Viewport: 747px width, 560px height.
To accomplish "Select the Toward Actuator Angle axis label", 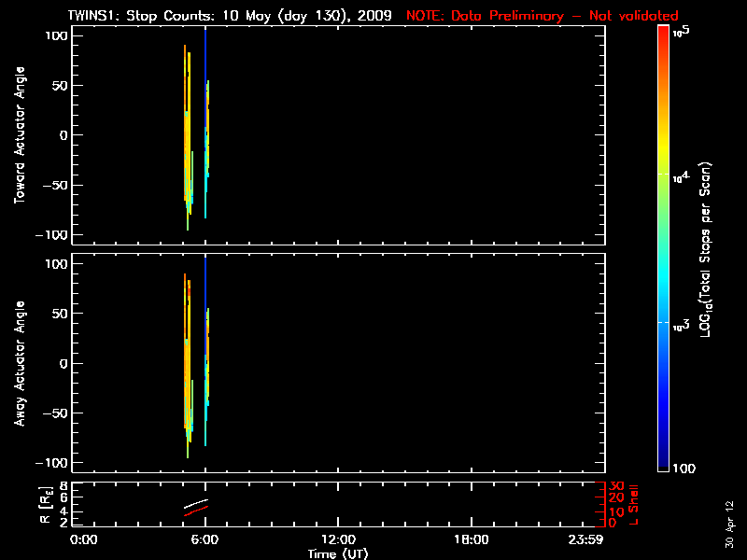I will (19, 136).
